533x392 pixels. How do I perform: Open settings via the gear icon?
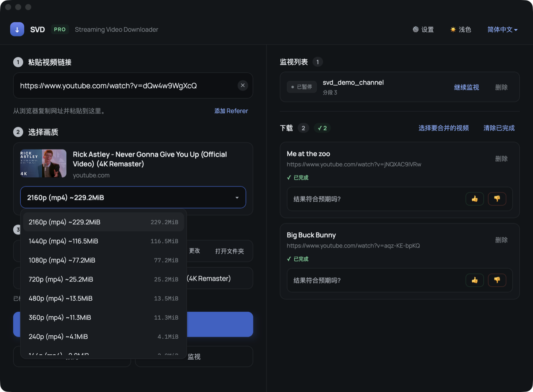click(x=423, y=29)
